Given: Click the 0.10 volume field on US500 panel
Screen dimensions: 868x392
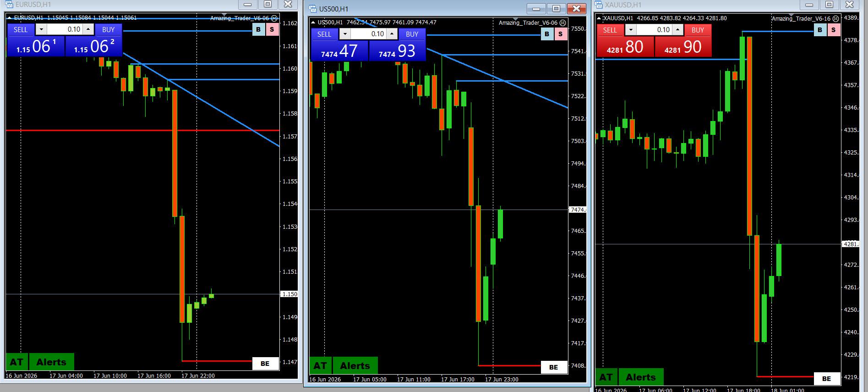Looking at the screenshot, I should 368,34.
